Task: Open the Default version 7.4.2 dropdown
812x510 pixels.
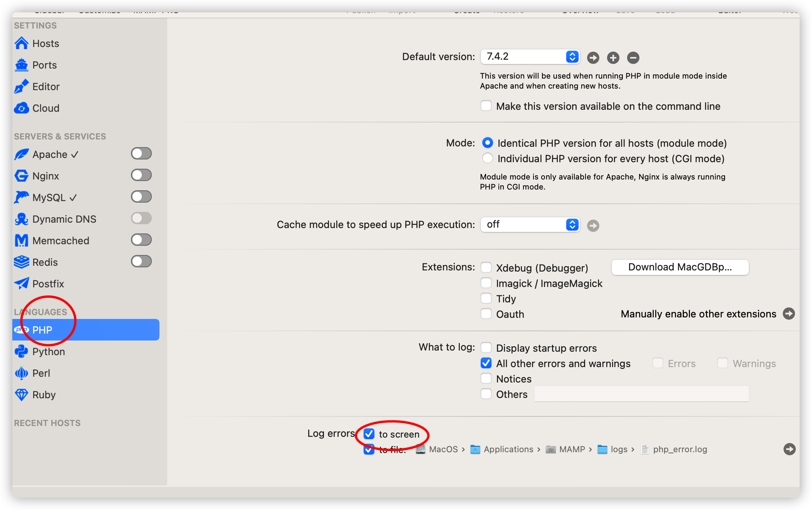Action: click(530, 57)
